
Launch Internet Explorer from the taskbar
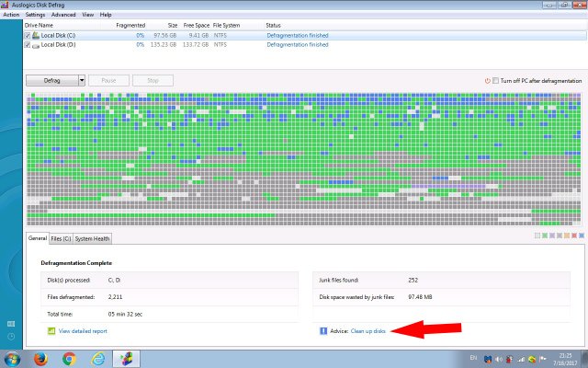pyautogui.click(x=98, y=359)
